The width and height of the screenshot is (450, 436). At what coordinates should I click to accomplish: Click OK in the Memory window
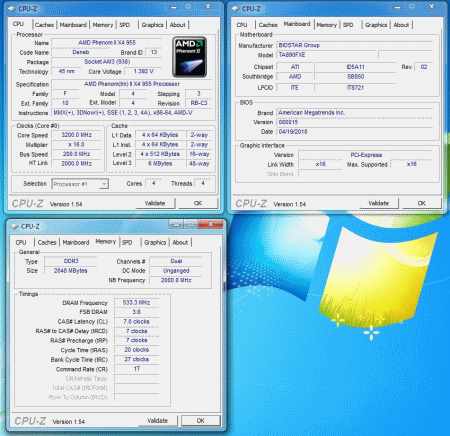pyautogui.click(x=201, y=421)
